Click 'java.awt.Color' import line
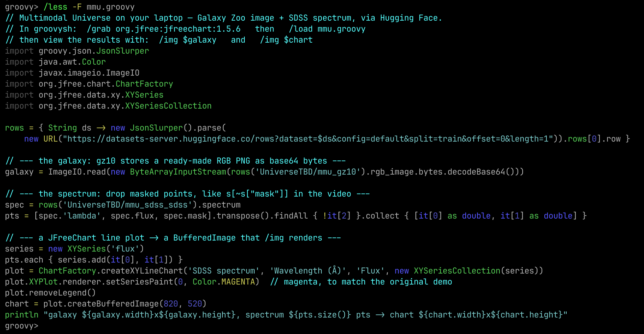The height and width of the screenshot is (334, 644). tap(55, 62)
